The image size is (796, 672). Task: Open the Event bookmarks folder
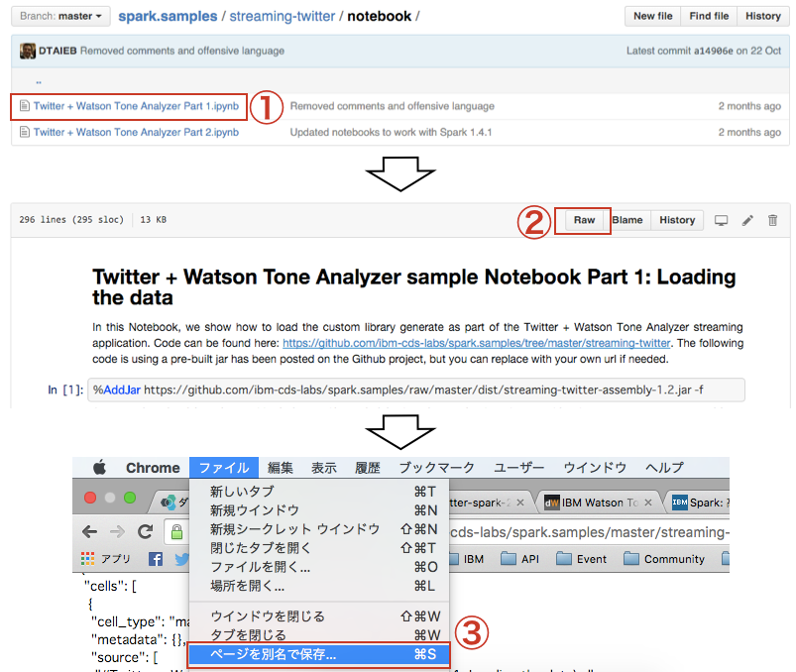click(x=581, y=559)
